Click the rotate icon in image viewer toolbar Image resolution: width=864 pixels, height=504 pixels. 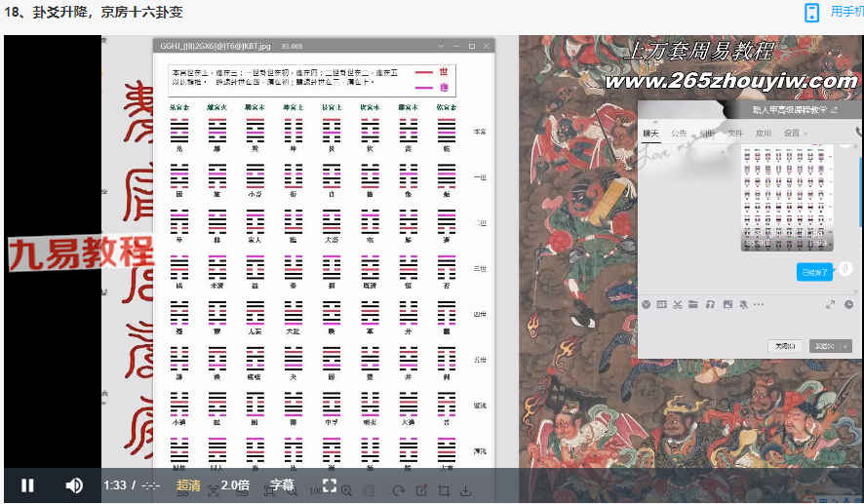pyautogui.click(x=399, y=490)
